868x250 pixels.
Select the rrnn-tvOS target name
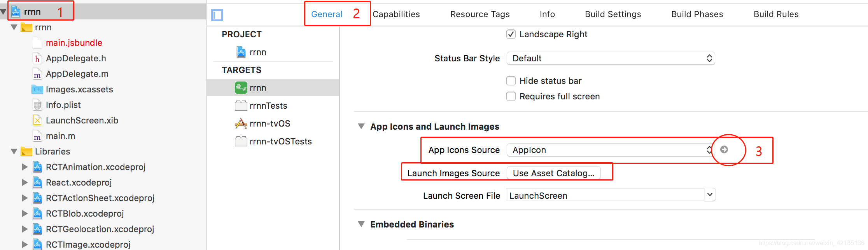pos(270,123)
